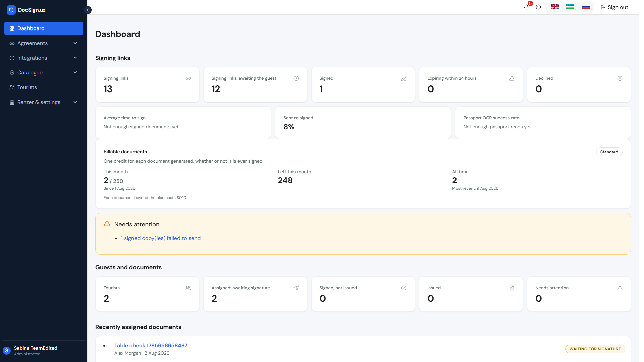This screenshot has height=362, width=644.
Task: Switch language to Uzbek flag
Action: pos(570,7)
